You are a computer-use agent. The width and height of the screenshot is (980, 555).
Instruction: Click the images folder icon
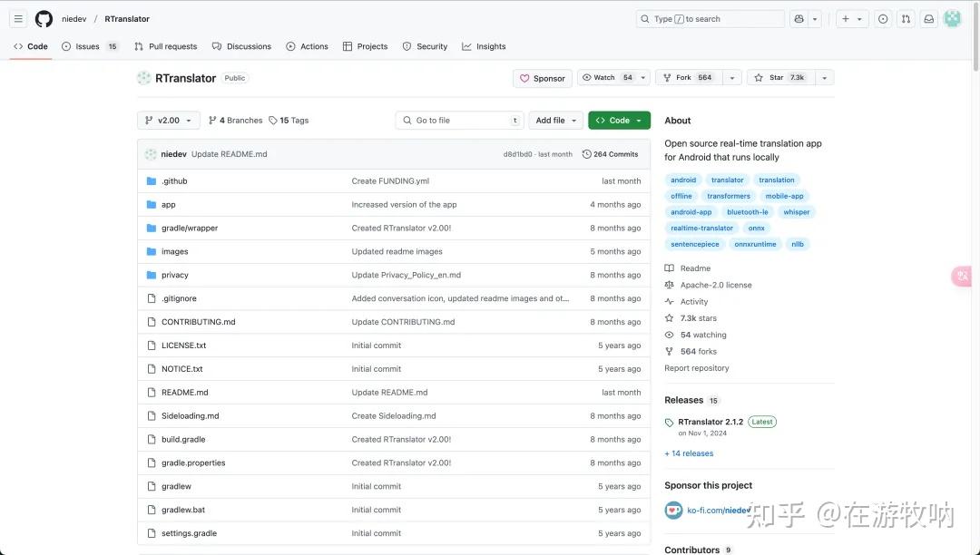(152, 251)
